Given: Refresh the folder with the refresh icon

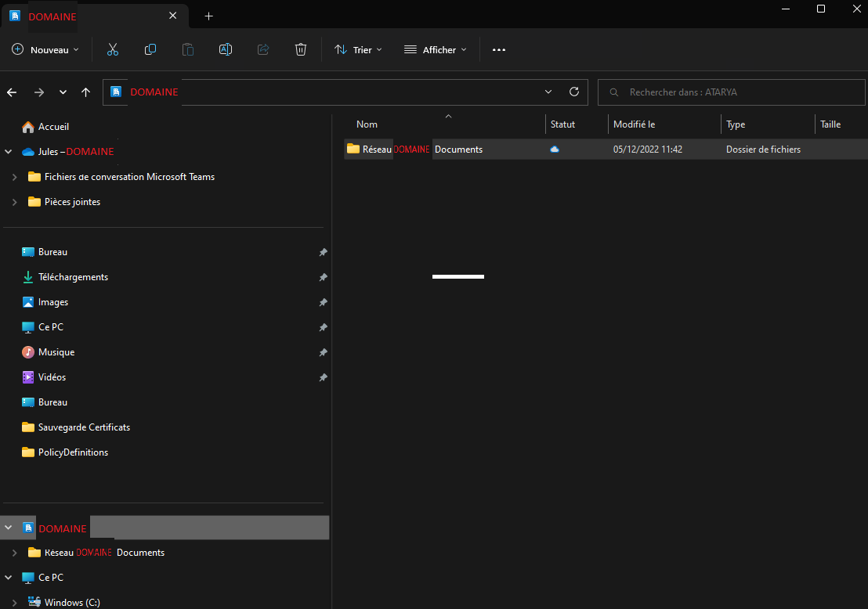Looking at the screenshot, I should click(x=573, y=92).
